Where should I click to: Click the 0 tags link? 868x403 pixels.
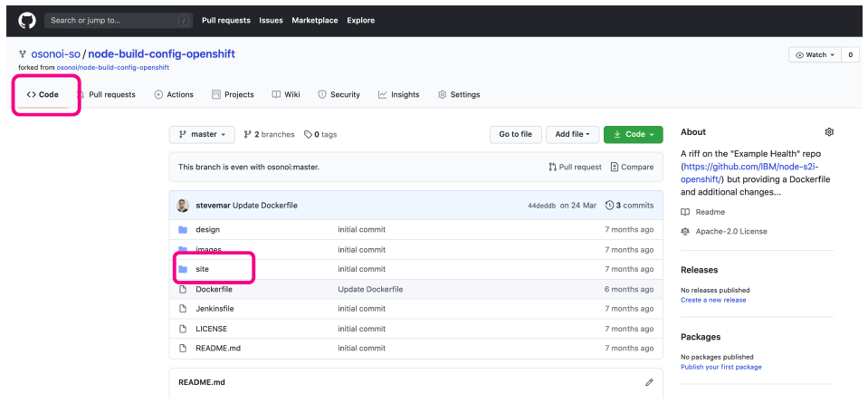point(320,135)
